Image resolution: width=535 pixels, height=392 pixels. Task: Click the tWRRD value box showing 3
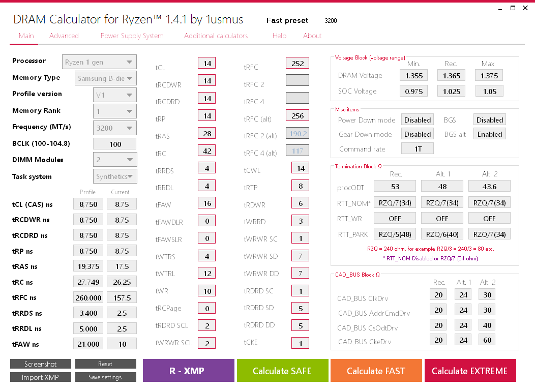pyautogui.click(x=300, y=221)
